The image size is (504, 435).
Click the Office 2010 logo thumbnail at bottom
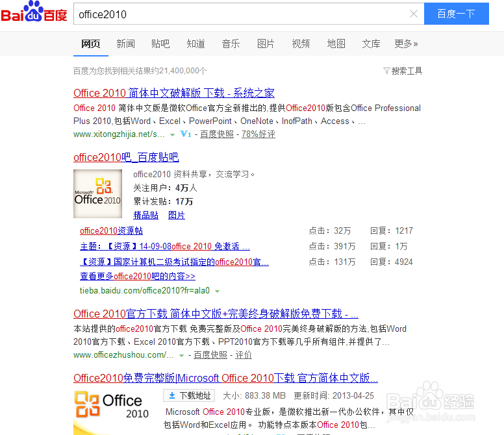112,412
